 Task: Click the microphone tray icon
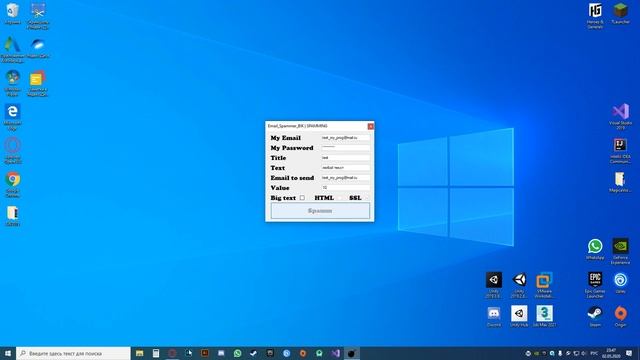(560, 353)
